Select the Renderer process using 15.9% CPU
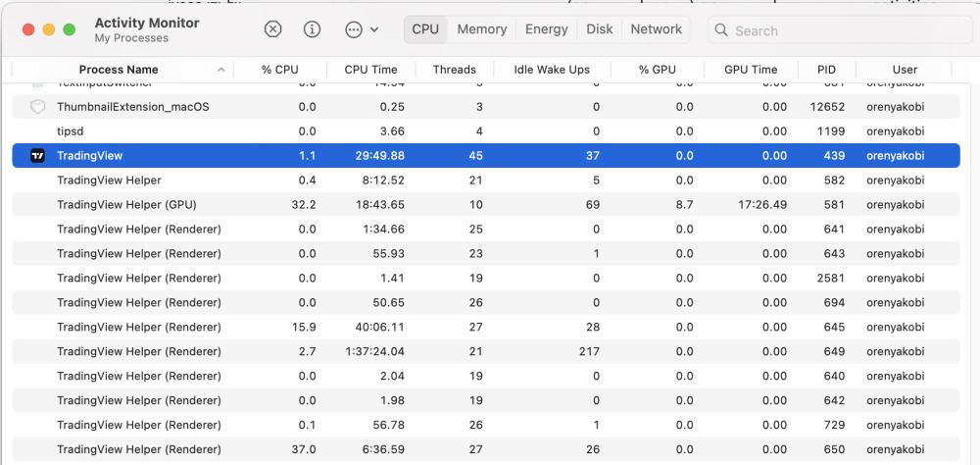The width and height of the screenshot is (980, 465). tap(486, 327)
